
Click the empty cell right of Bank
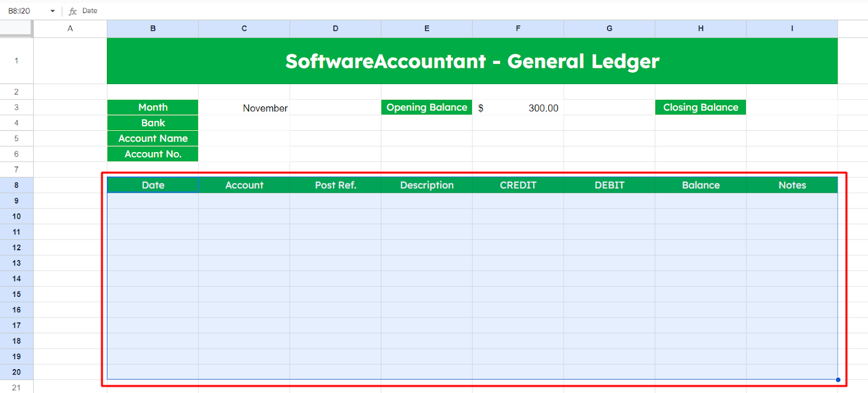click(244, 123)
